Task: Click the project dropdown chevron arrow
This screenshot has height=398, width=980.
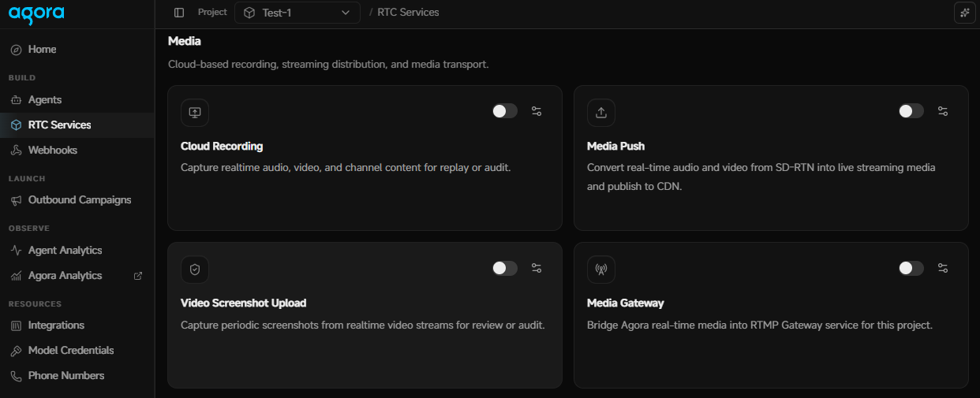Action: [x=346, y=13]
